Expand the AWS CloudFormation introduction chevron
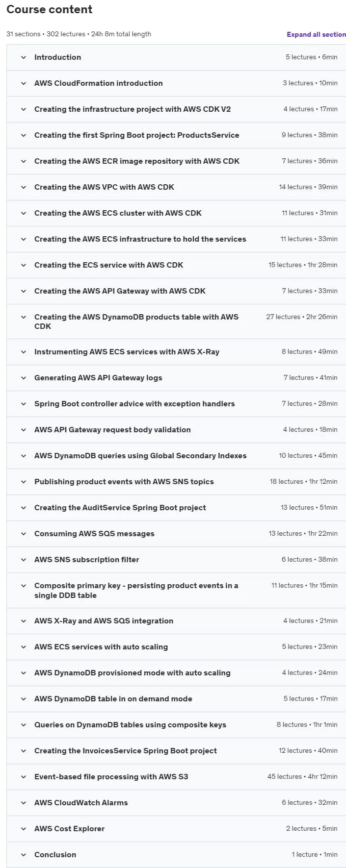Image resolution: width=346 pixels, height=868 pixels. click(x=24, y=83)
